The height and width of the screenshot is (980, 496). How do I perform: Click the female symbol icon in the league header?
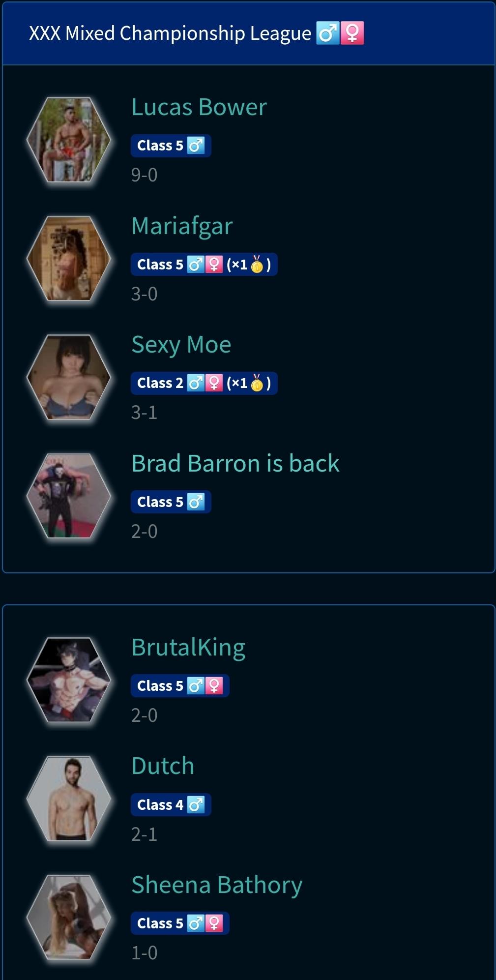352,33
